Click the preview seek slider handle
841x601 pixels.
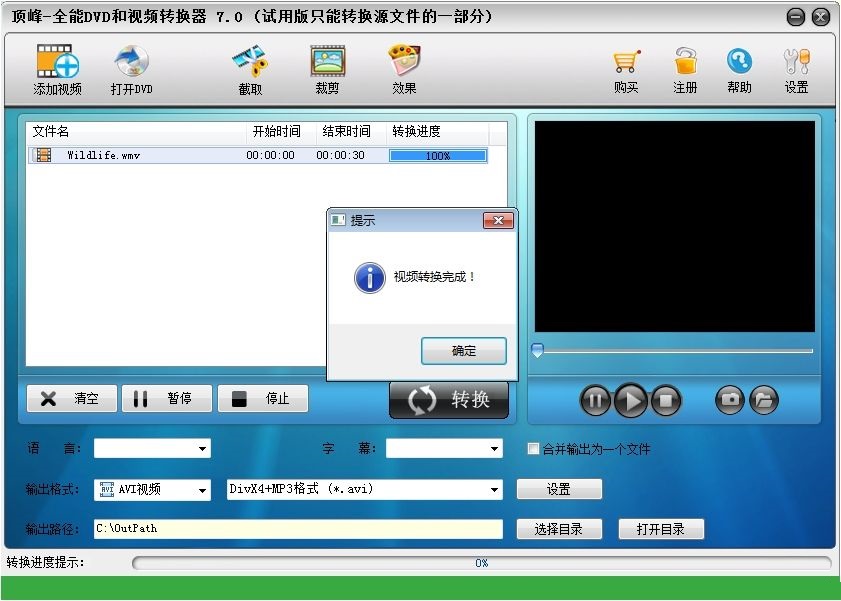537,351
